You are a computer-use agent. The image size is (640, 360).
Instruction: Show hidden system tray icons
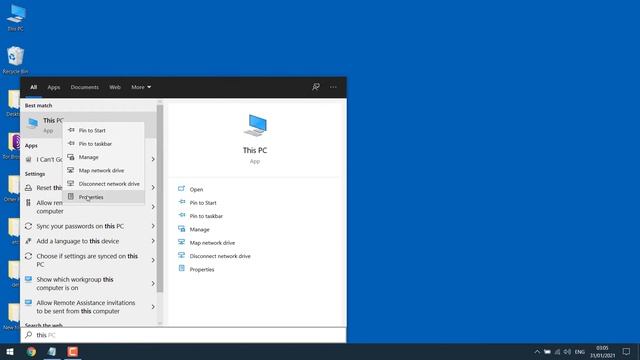pos(537,351)
